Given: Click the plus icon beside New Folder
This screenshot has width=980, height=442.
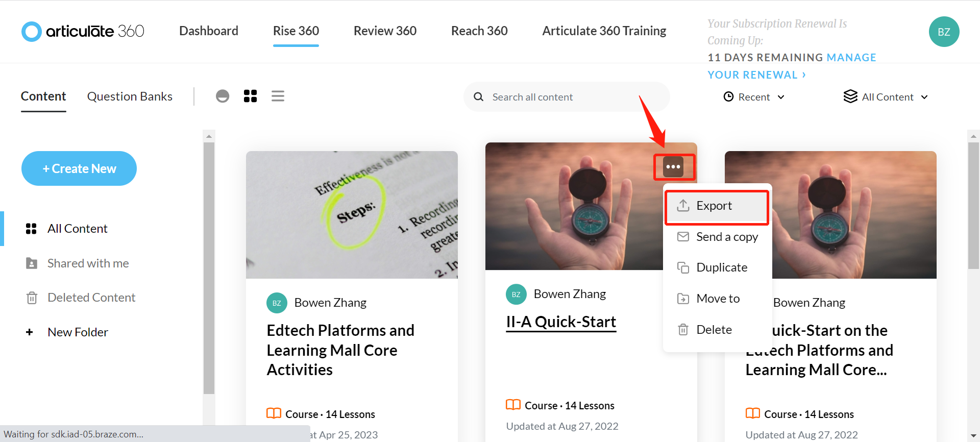Looking at the screenshot, I should pyautogui.click(x=30, y=332).
